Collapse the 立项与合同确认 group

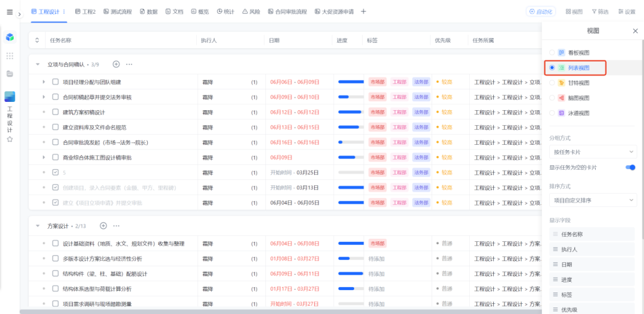38,64
